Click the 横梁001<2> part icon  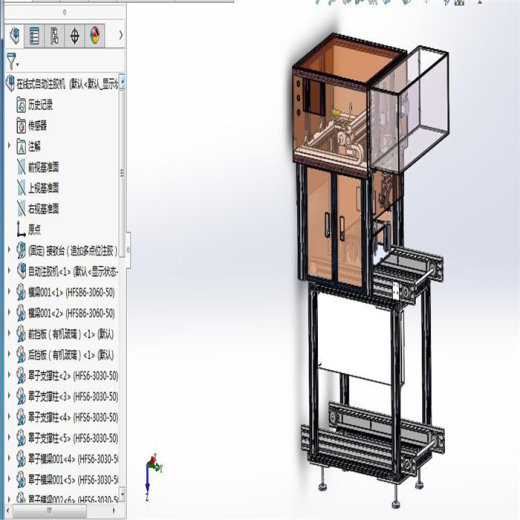[21, 313]
